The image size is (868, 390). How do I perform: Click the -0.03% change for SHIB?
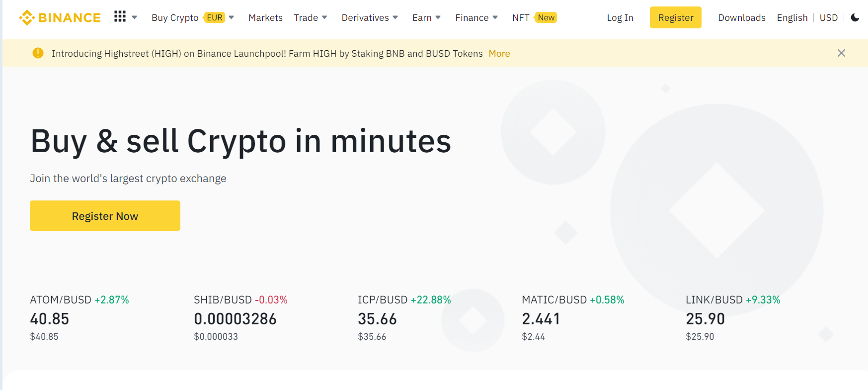[271, 300]
